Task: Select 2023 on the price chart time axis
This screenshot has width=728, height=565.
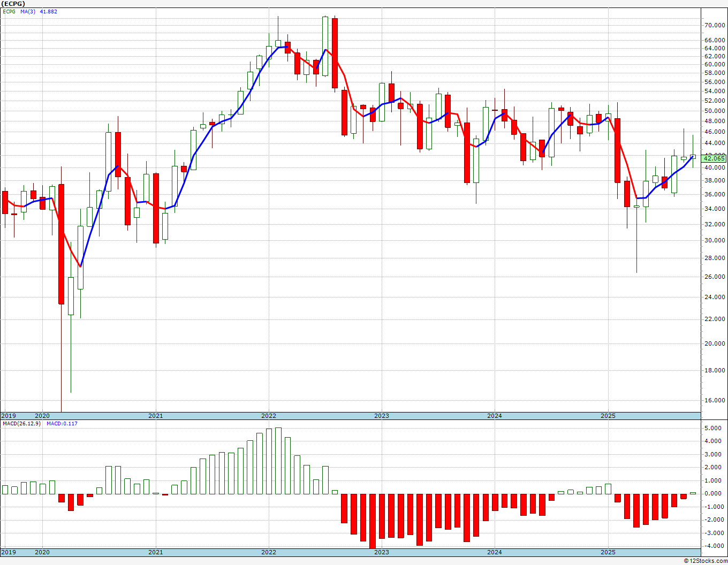Action: pyautogui.click(x=382, y=416)
